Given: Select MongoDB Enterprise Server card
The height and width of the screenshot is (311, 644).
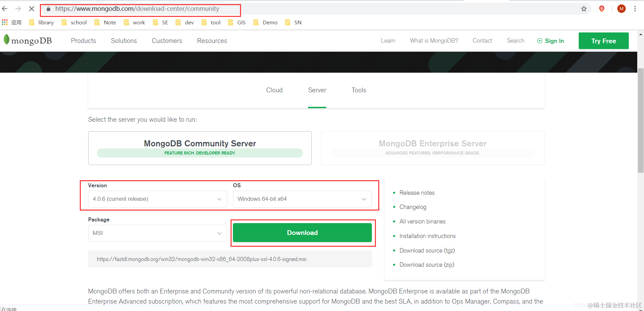Looking at the screenshot, I should pos(433,148).
